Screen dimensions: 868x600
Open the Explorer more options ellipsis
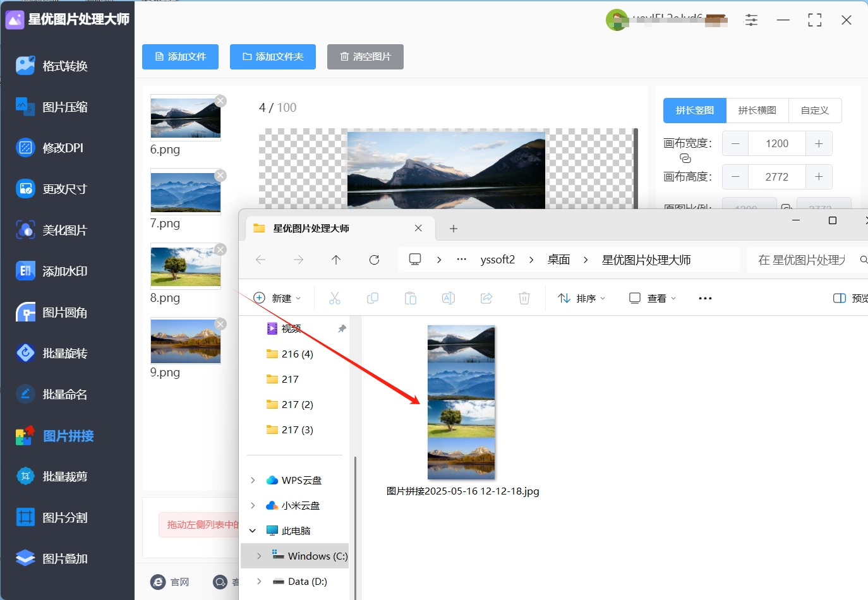point(706,298)
